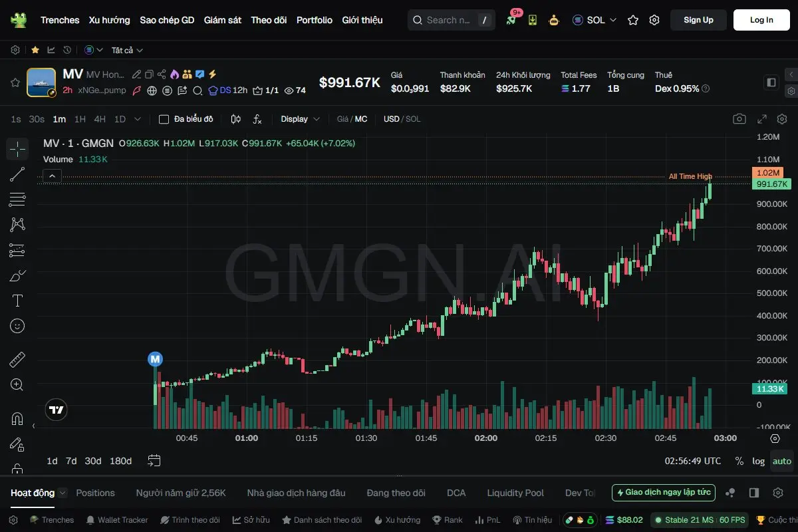Click the Sign Up button
The height and width of the screenshot is (532, 798).
(x=698, y=20)
